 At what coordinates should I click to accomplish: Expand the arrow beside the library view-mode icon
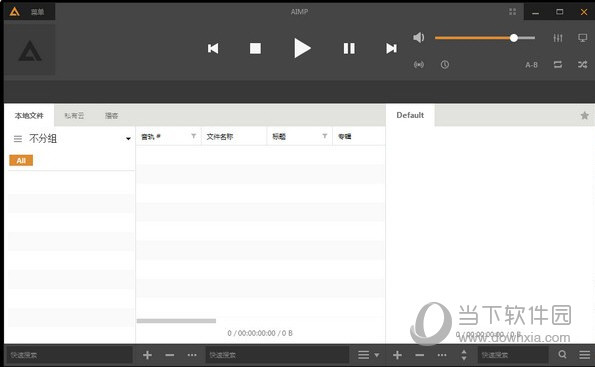pos(377,356)
